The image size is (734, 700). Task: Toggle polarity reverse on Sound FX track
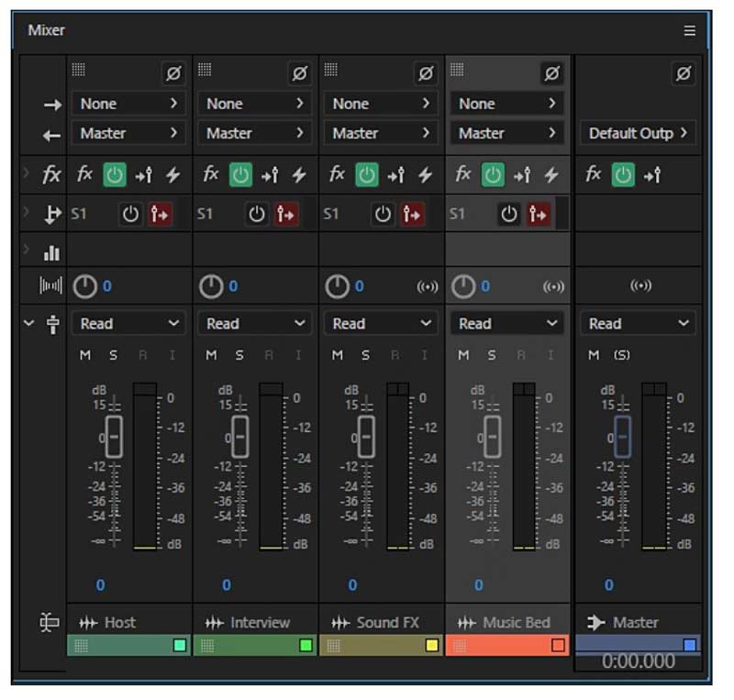coord(426,73)
